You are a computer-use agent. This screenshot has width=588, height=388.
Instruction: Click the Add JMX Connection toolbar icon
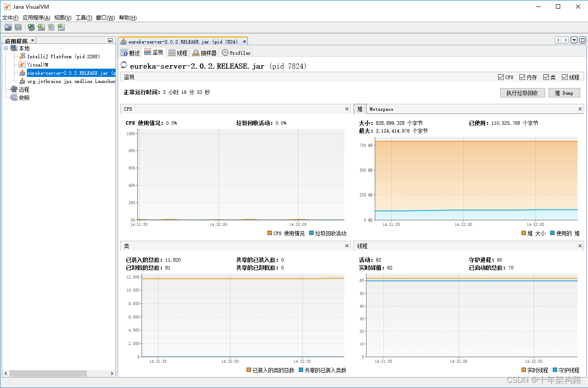41,27
